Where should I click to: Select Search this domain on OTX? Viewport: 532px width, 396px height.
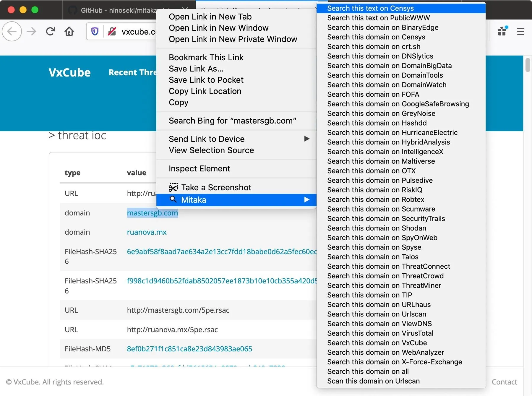click(401, 171)
